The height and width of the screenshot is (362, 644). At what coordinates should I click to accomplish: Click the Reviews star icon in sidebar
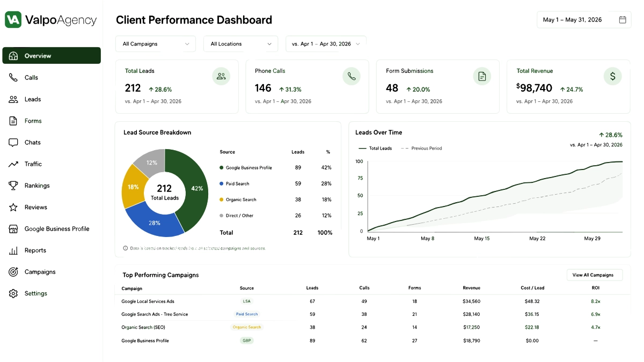[x=13, y=207]
